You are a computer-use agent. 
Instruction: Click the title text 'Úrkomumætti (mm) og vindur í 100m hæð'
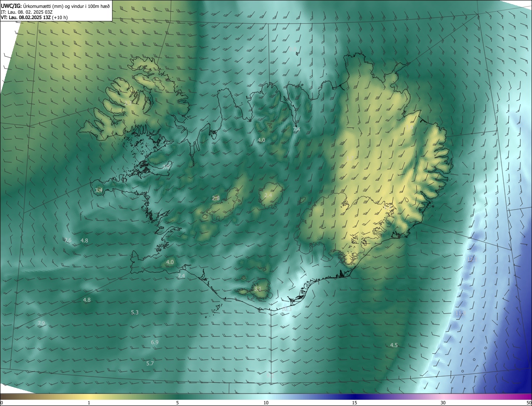point(66,5)
